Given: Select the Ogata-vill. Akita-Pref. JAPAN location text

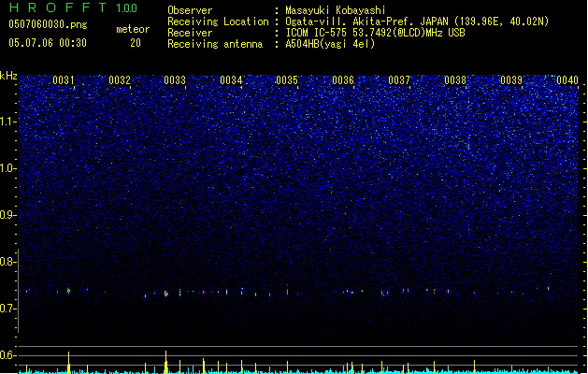Looking at the screenshot, I should pyautogui.click(x=417, y=22).
